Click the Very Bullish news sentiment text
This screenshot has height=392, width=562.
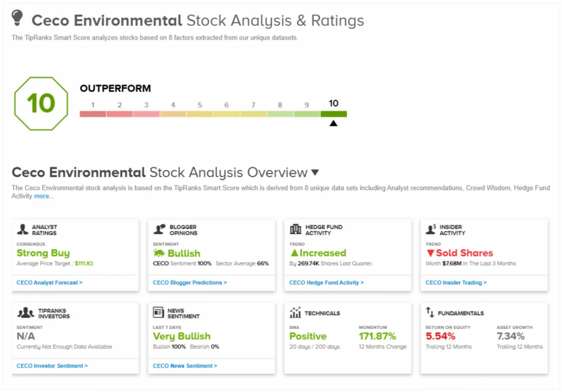(182, 336)
